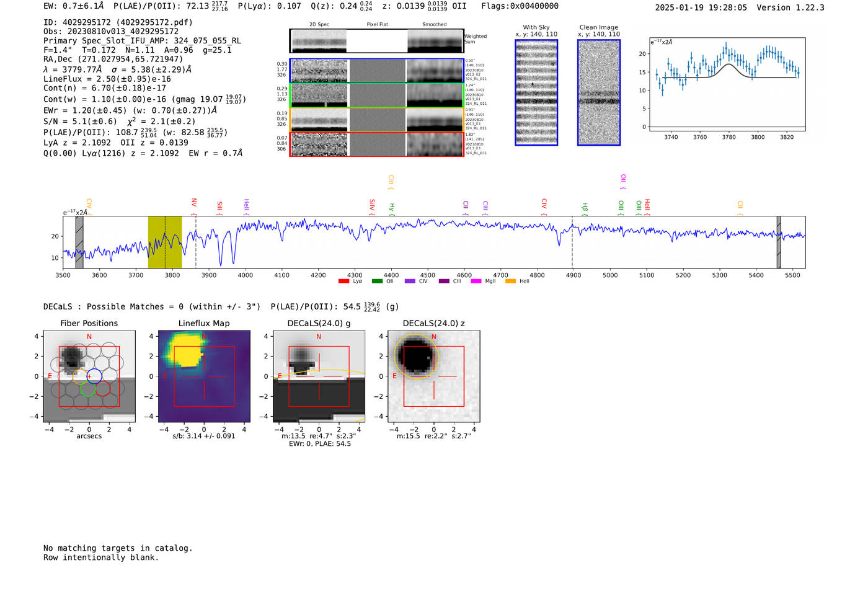This screenshot has width=868, height=591.
Task: Click the yellow highlighted region in spectrum
Action: (x=165, y=242)
